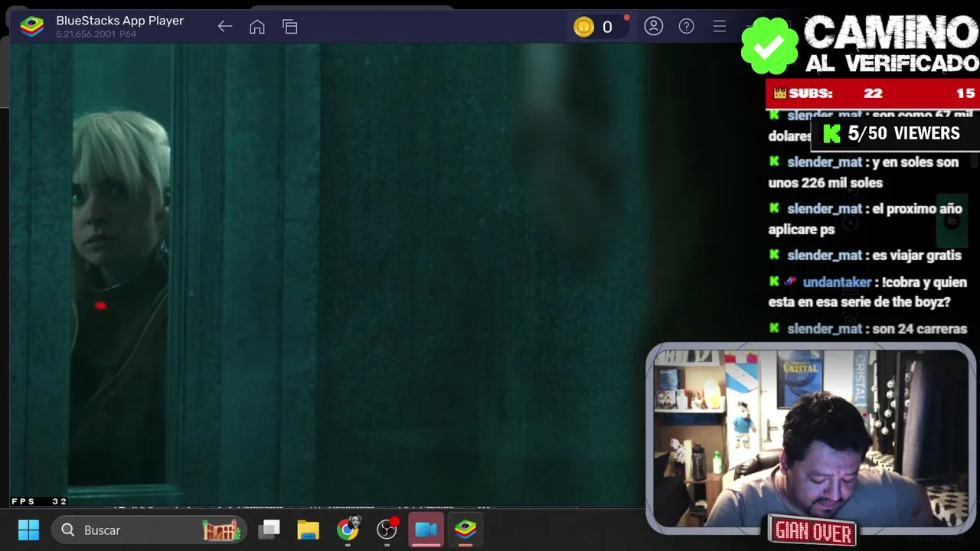This screenshot has width=980, height=551.
Task: Click the BlueStacks App Player title text
Action: click(x=119, y=21)
